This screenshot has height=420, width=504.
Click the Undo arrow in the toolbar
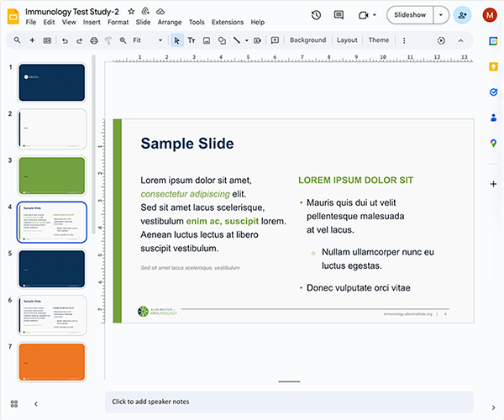pyautogui.click(x=65, y=40)
